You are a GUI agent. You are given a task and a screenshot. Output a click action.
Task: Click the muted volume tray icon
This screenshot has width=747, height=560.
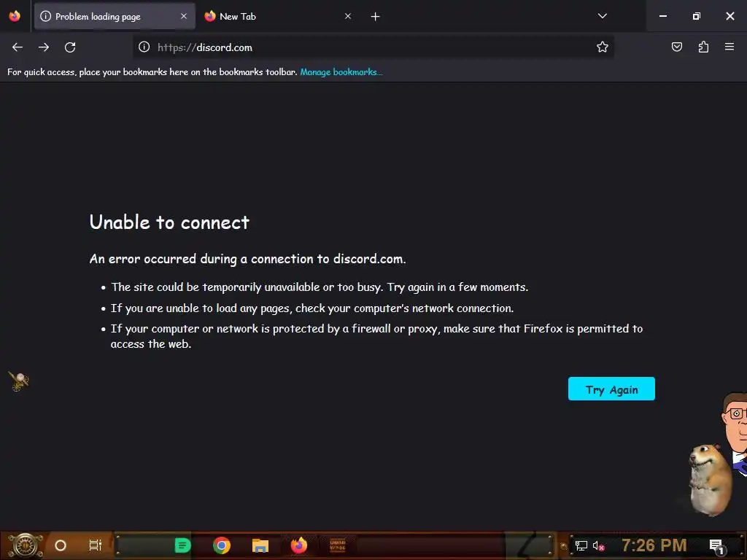pos(598,545)
